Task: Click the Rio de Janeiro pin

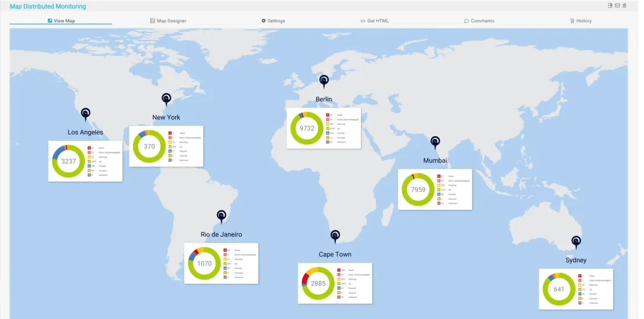Action: click(x=221, y=216)
